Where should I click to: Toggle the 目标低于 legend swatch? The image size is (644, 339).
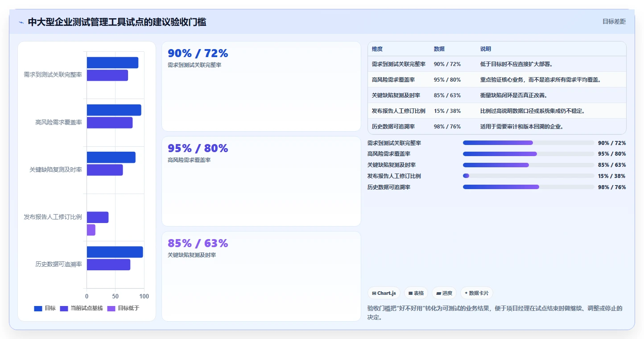coord(111,308)
